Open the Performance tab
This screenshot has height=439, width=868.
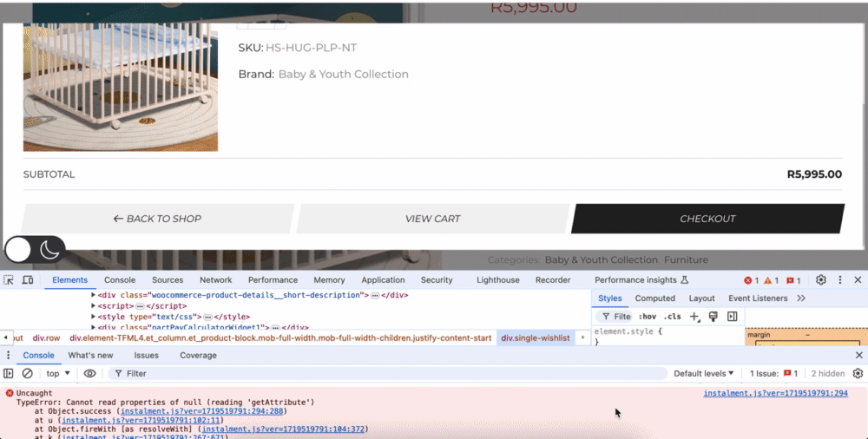(x=273, y=280)
